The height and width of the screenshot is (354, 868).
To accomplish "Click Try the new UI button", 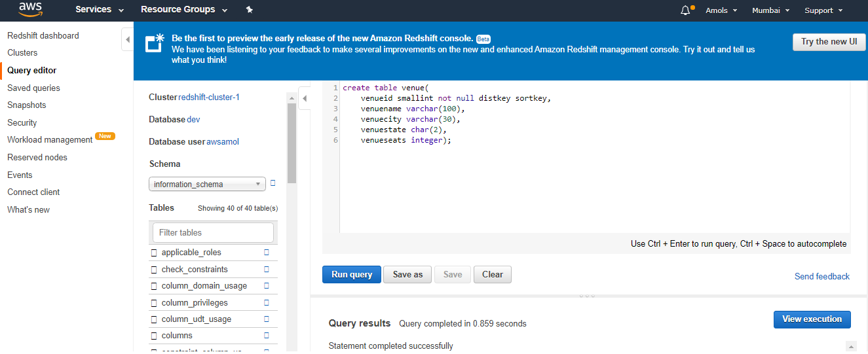I will click(829, 41).
